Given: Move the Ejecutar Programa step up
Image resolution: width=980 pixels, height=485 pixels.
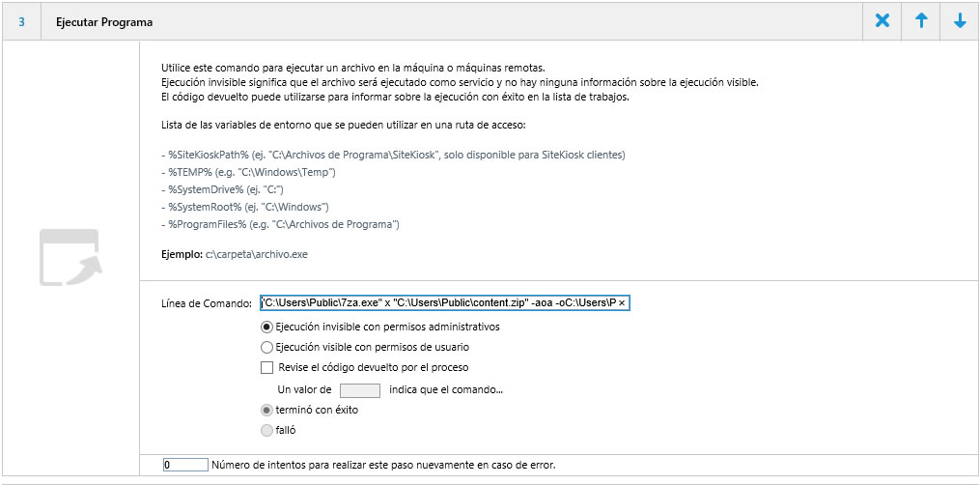Looking at the screenshot, I should pyautogui.click(x=921, y=20).
